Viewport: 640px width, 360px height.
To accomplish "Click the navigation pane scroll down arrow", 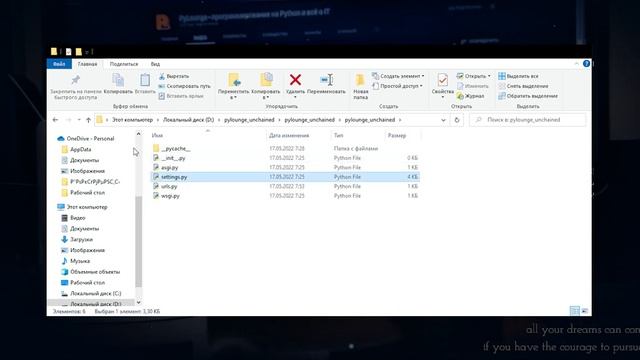I will pyautogui.click(x=138, y=302).
